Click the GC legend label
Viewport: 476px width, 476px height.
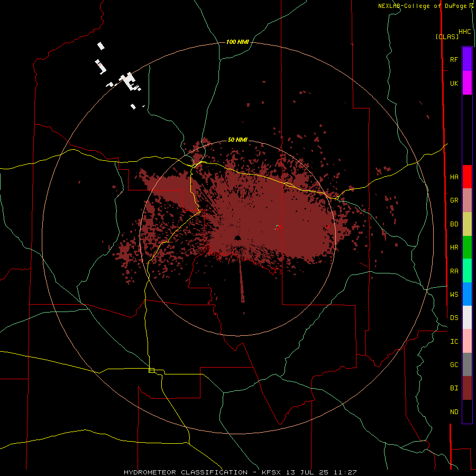pos(454,365)
